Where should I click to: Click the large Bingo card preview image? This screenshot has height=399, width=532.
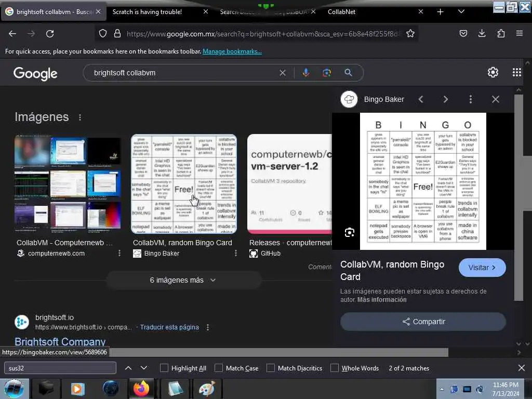pos(423,181)
